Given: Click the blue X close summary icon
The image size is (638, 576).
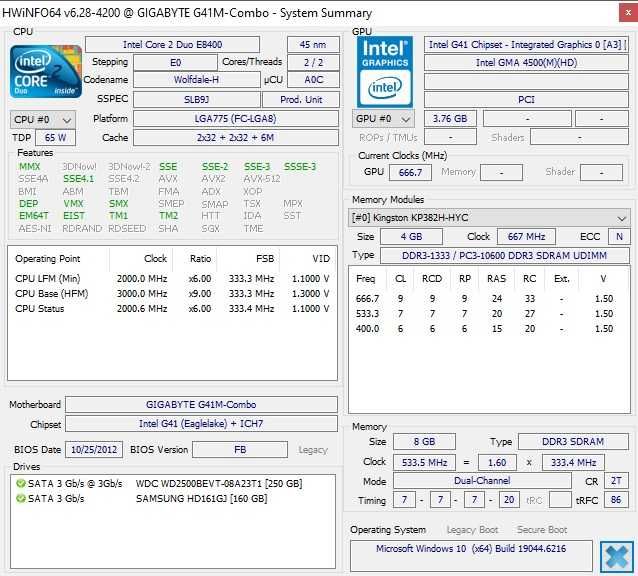Looking at the screenshot, I should click(x=615, y=555).
